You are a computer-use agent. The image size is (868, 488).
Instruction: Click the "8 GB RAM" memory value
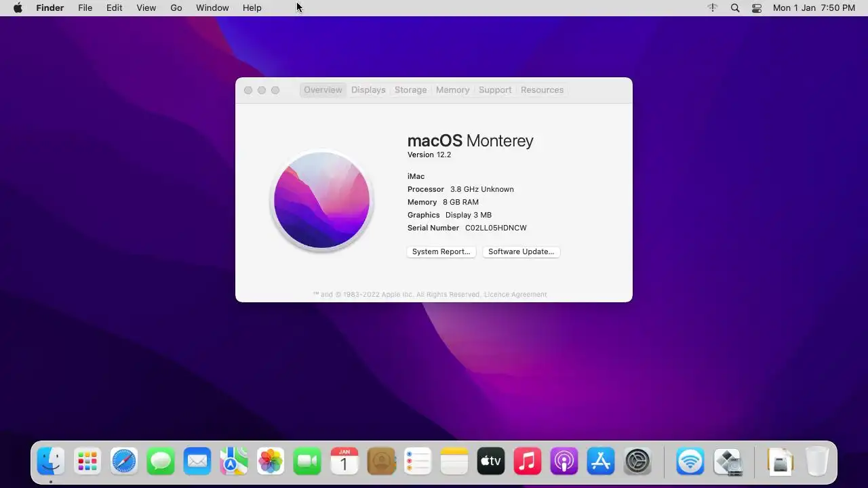pos(461,203)
